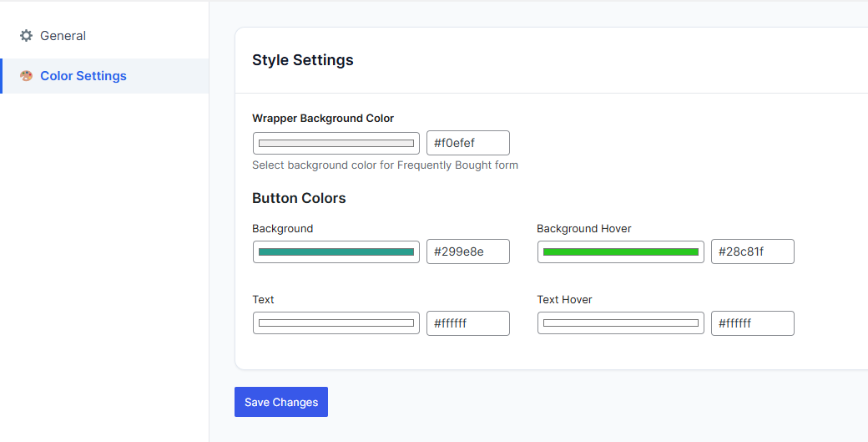Click the Wrapper Background Color label
Viewport: 868px width, 442px height.
click(323, 119)
